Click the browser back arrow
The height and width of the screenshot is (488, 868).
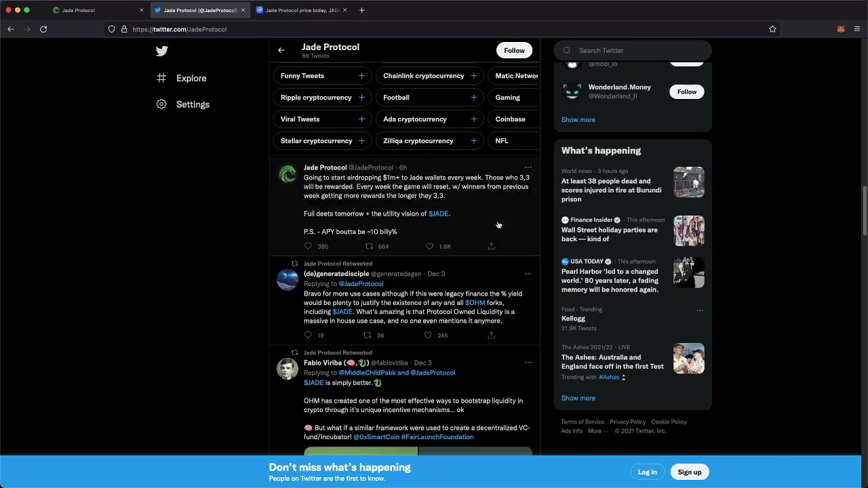click(x=11, y=29)
